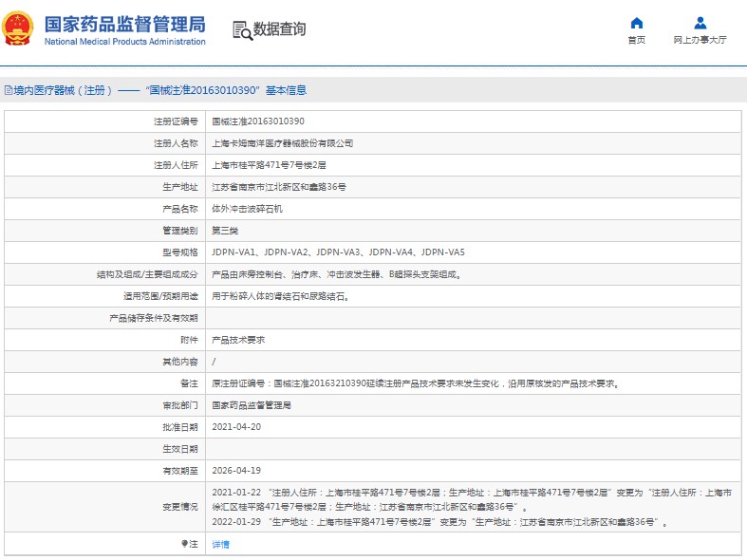Click the 国家药品监督管理局 header title
Viewport: 747px width, 560px height.
pos(125,24)
